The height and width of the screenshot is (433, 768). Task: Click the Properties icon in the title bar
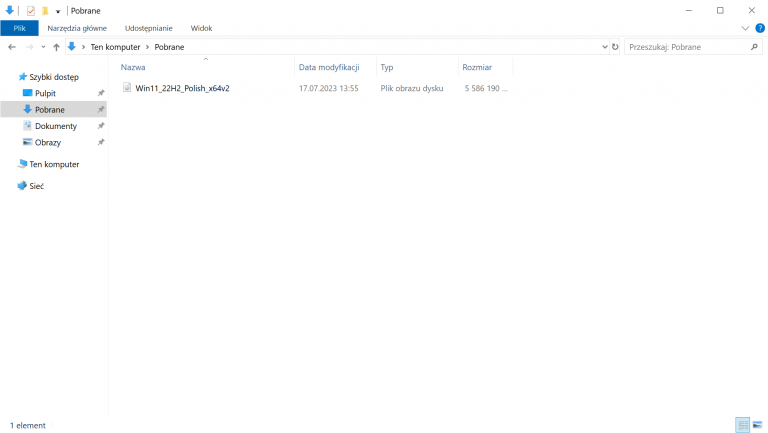(31, 10)
